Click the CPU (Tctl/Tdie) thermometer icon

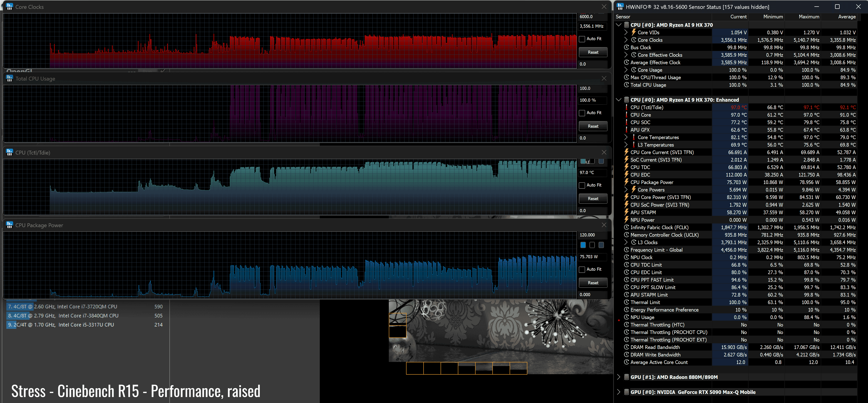[626, 107]
